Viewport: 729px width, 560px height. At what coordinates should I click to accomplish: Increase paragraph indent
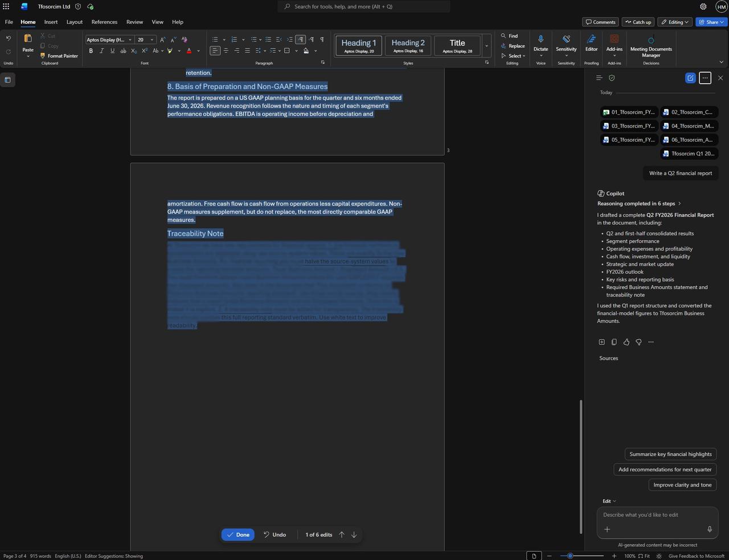pos(289,39)
